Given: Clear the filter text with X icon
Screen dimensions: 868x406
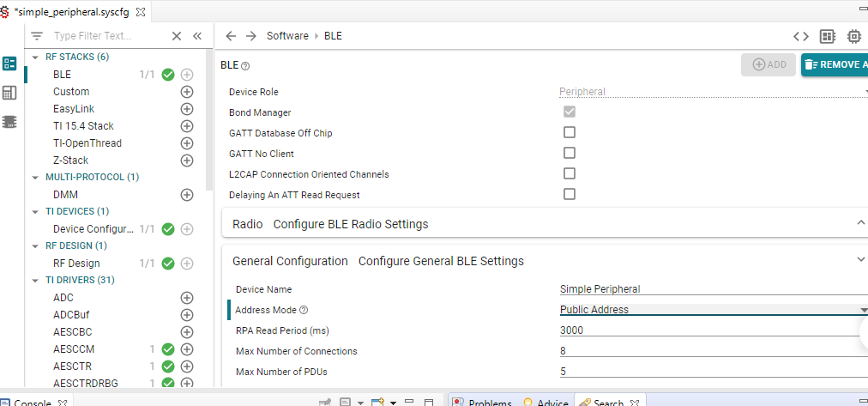Looking at the screenshot, I should click(177, 36).
